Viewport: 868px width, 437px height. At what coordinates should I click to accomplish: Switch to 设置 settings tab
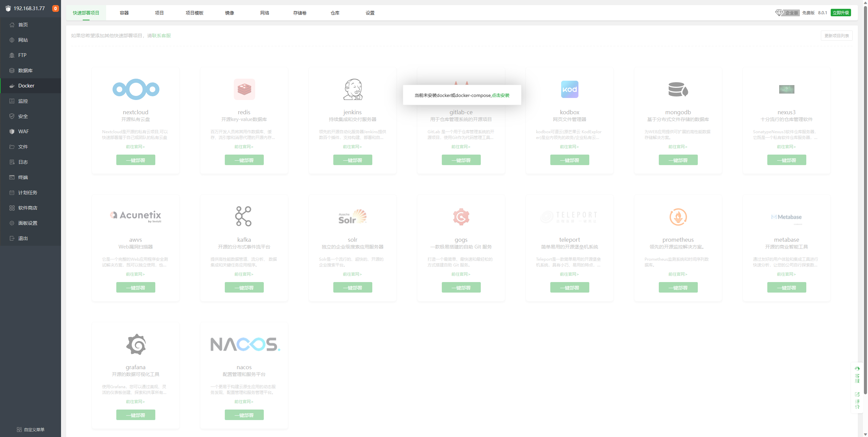[370, 13]
